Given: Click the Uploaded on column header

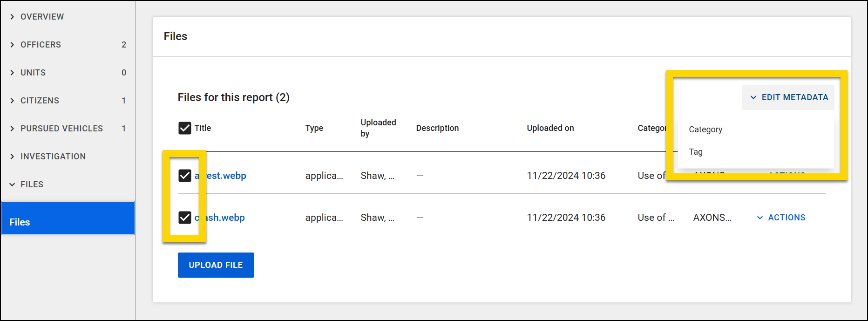Looking at the screenshot, I should 550,128.
